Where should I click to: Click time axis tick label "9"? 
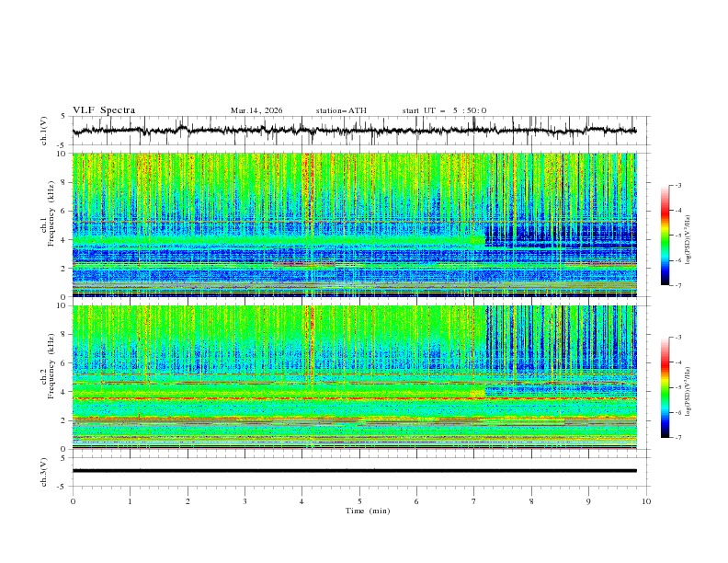coord(588,501)
